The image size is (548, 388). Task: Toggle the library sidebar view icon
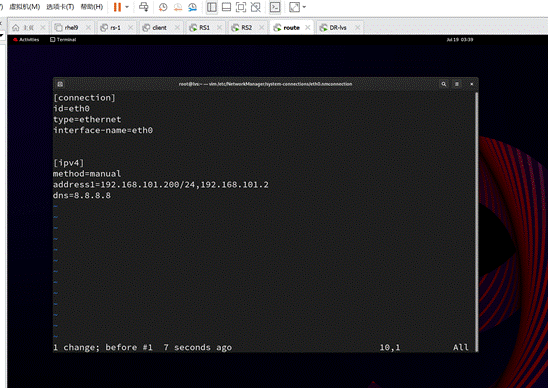212,7
